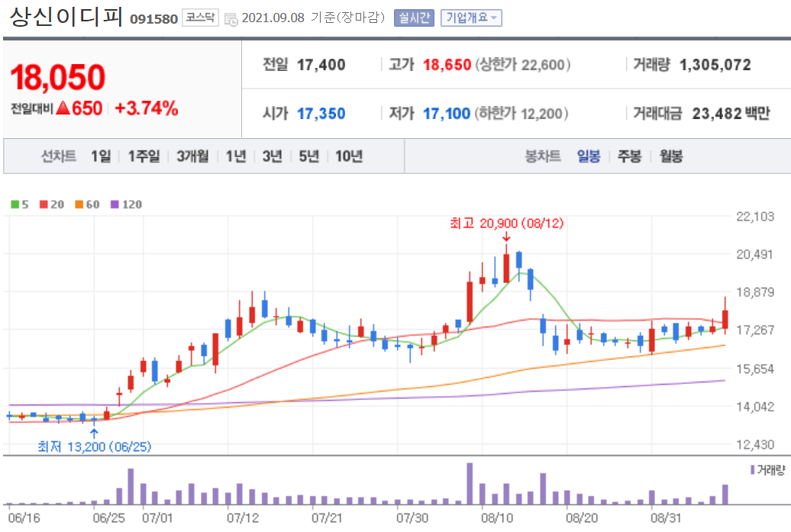Click the 선차트 label
This screenshot has width=791, height=532.
[x=59, y=156]
